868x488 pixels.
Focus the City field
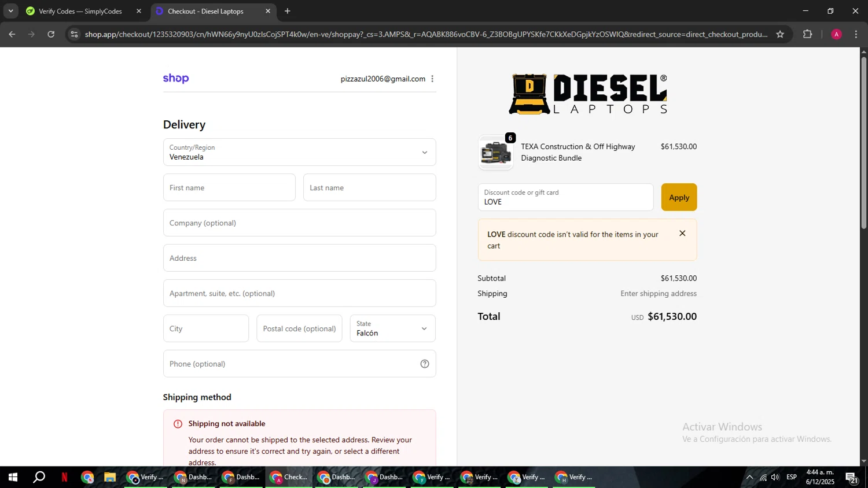206,328
